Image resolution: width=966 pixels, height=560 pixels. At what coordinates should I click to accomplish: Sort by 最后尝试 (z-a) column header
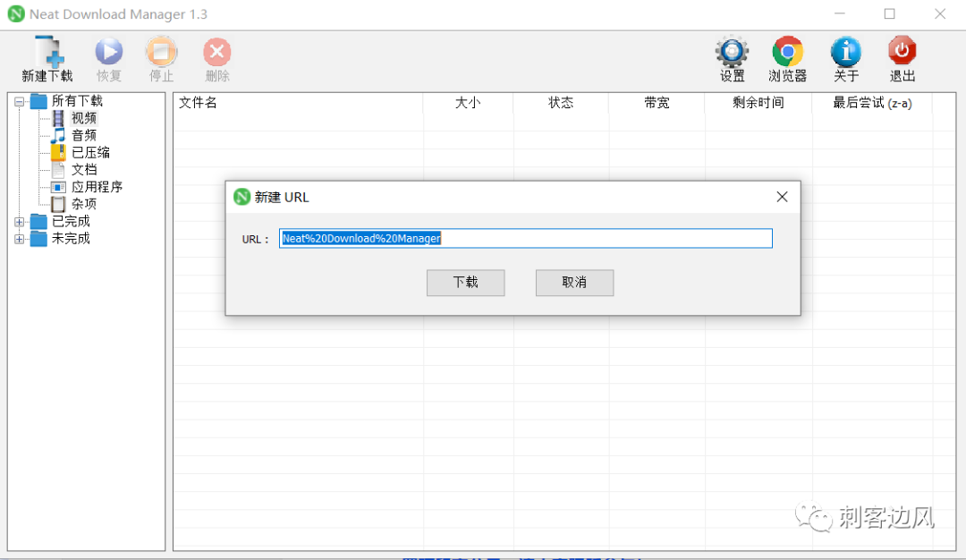(872, 103)
